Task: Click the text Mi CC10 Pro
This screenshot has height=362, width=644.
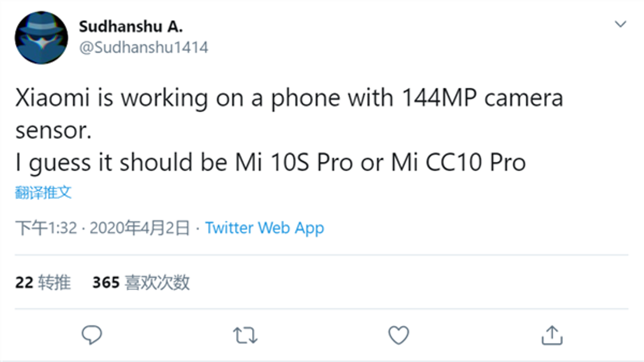Action: [458, 162]
